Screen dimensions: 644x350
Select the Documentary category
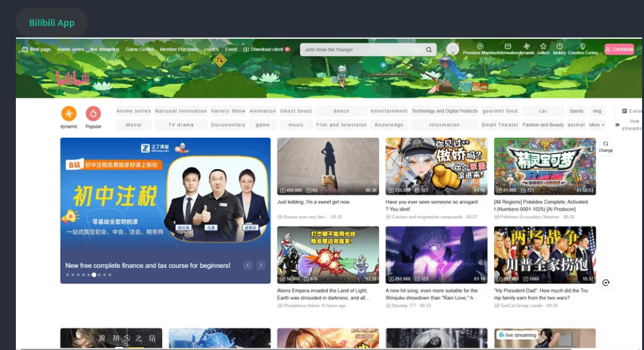[228, 125]
